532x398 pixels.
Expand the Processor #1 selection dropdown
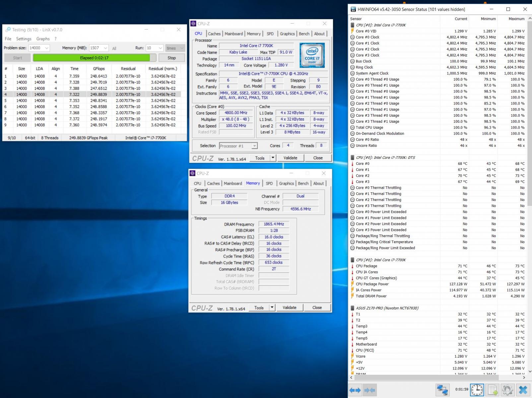pos(254,146)
